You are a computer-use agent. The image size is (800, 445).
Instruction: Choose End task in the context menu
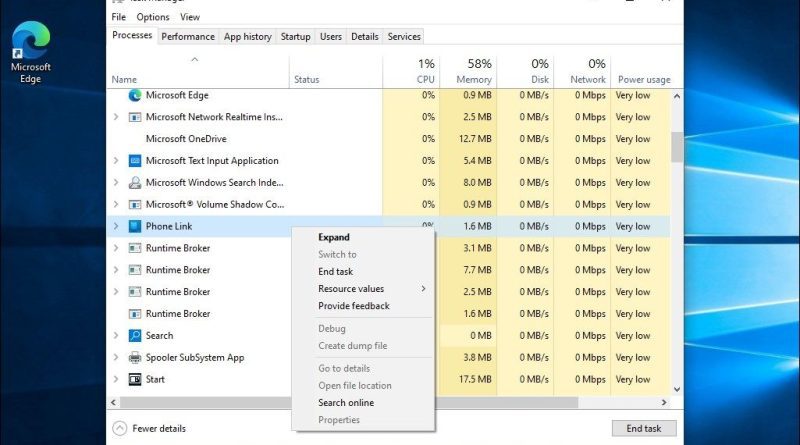point(364,271)
